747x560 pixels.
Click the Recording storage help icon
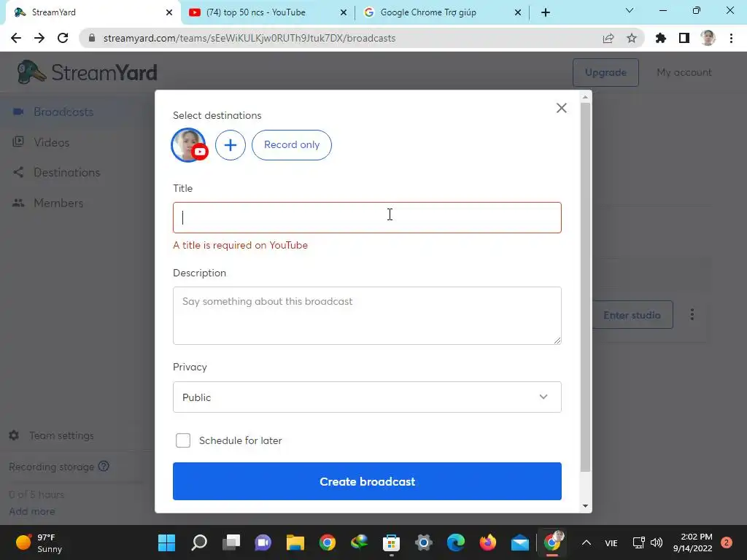tap(104, 466)
